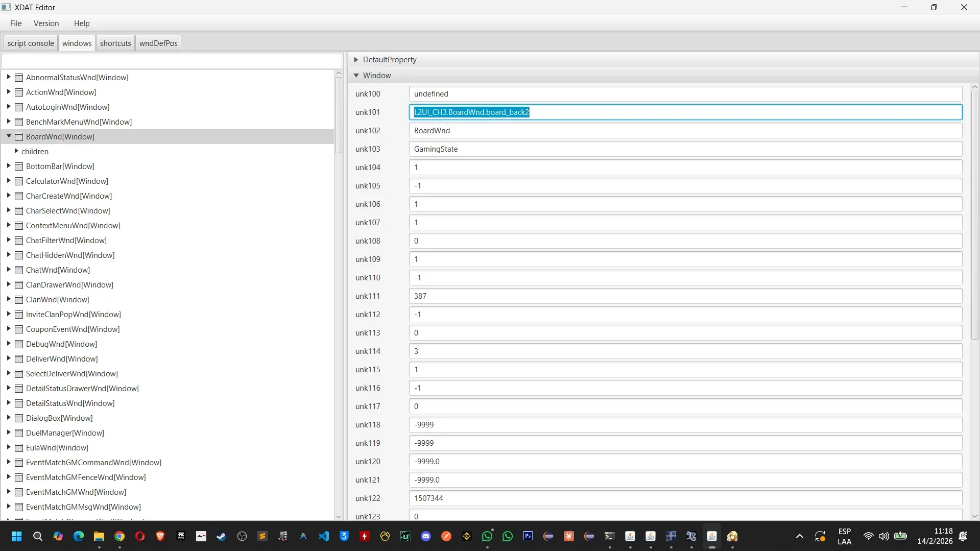Open Visual Studio Code from the taskbar
This screenshot has width=980, height=551.
point(323,536)
